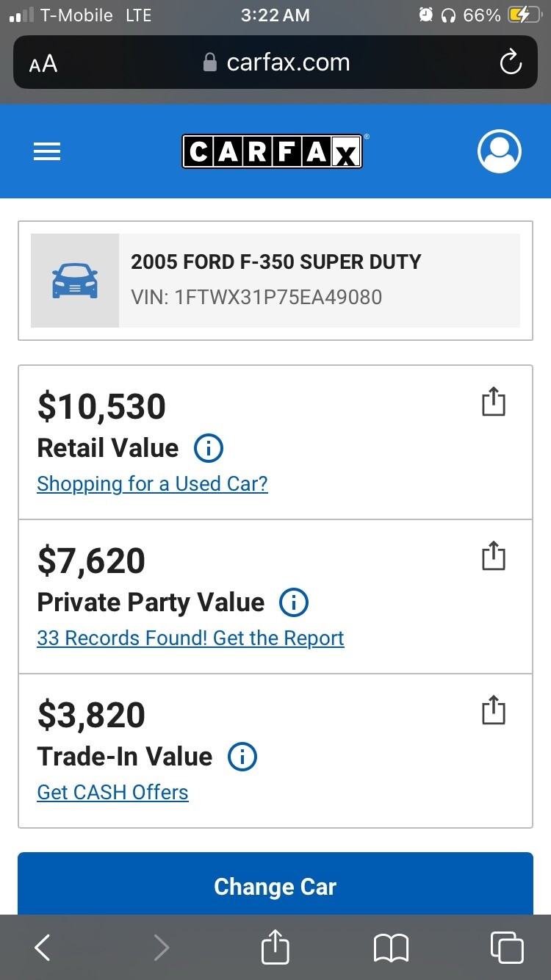Open the hamburger navigation menu

[47, 151]
